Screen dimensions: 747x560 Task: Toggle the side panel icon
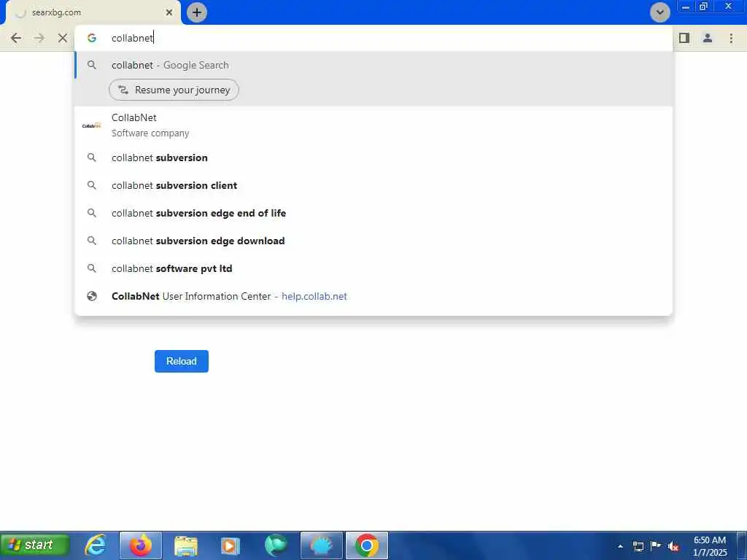click(684, 38)
